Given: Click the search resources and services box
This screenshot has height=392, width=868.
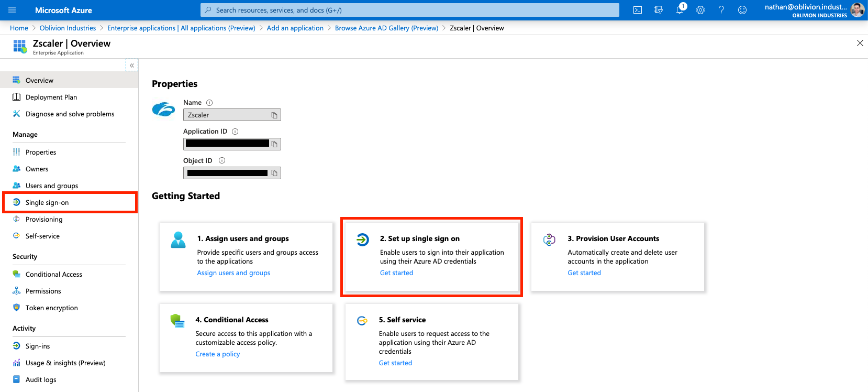Looking at the screenshot, I should coord(409,10).
